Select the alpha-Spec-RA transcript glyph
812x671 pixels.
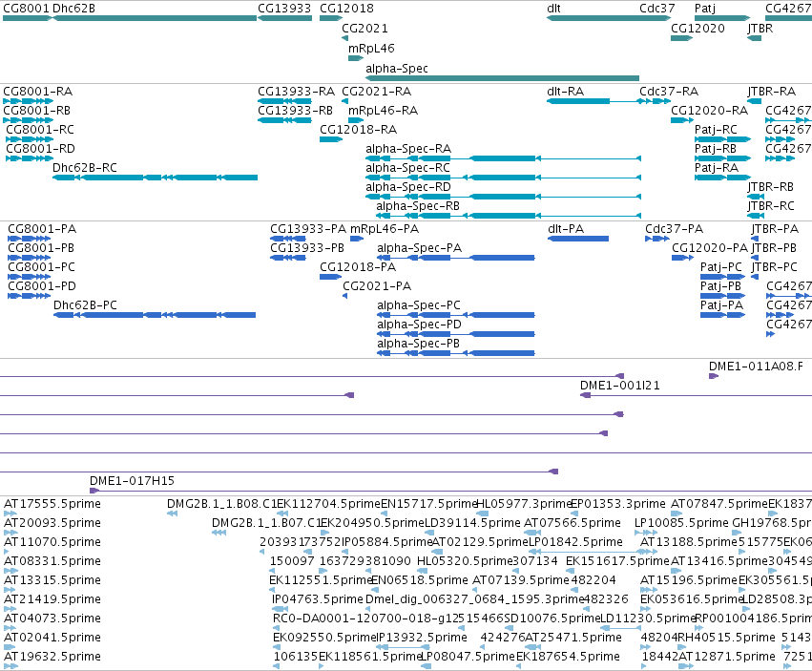[x=504, y=158]
